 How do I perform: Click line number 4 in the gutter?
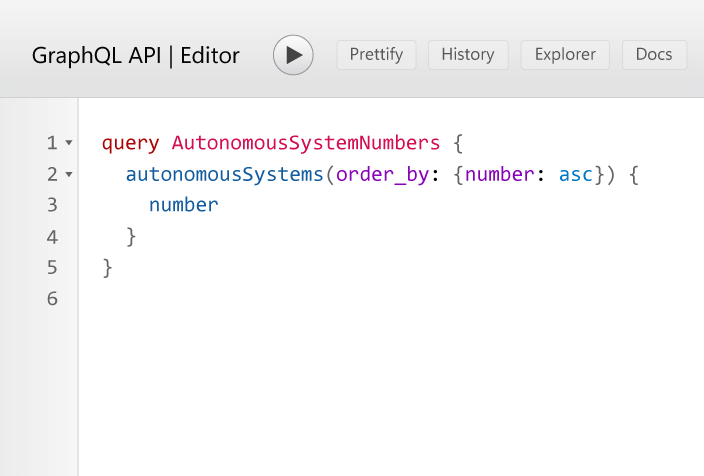click(52, 237)
